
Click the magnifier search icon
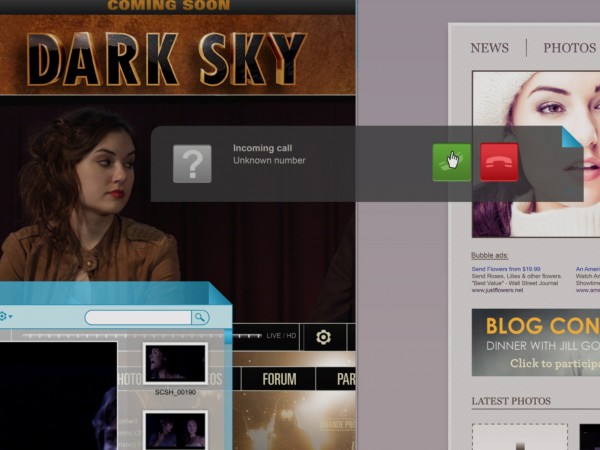click(200, 317)
